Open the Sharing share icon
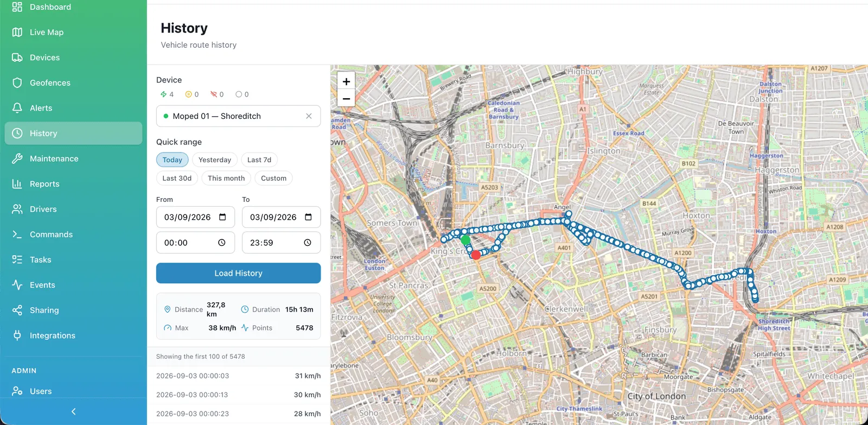 tap(17, 310)
